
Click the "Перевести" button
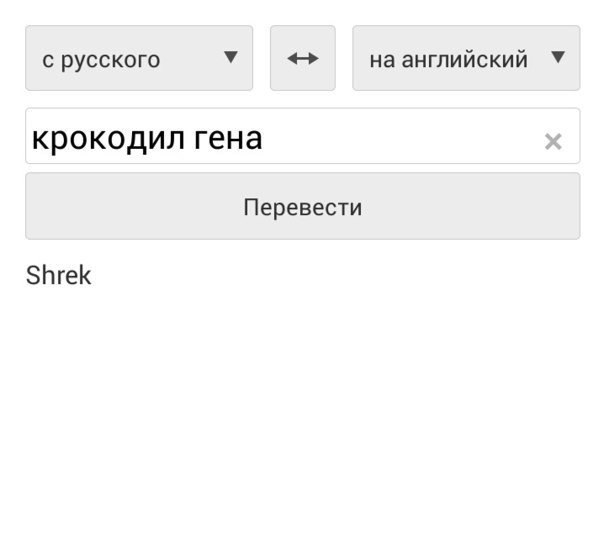pyautogui.click(x=302, y=207)
